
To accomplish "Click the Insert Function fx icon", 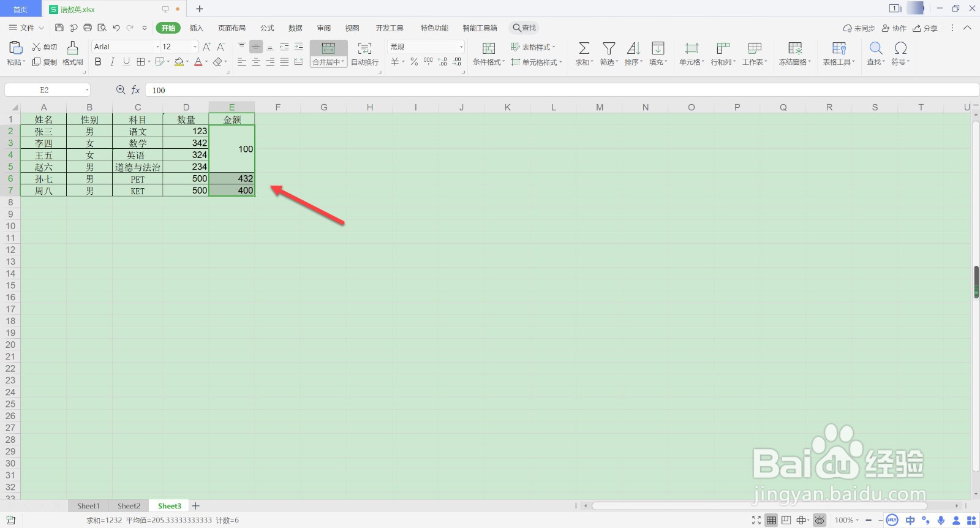I will (136, 90).
